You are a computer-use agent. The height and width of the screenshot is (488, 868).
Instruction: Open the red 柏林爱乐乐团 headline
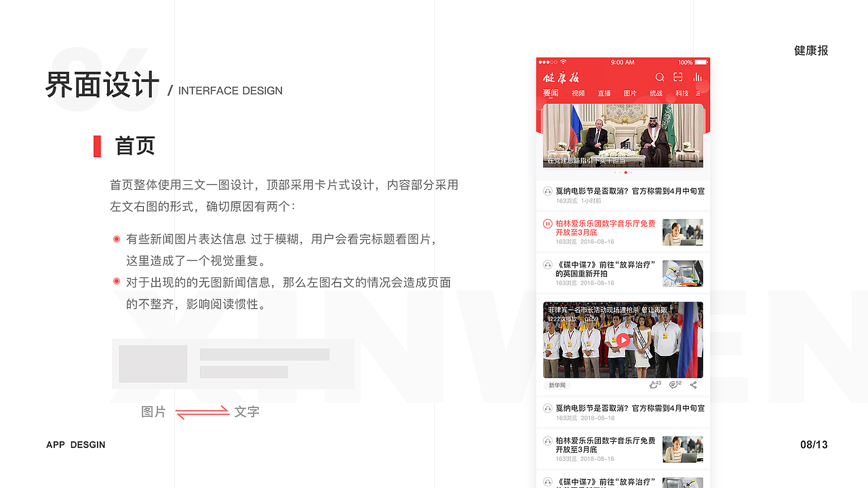[x=606, y=228]
